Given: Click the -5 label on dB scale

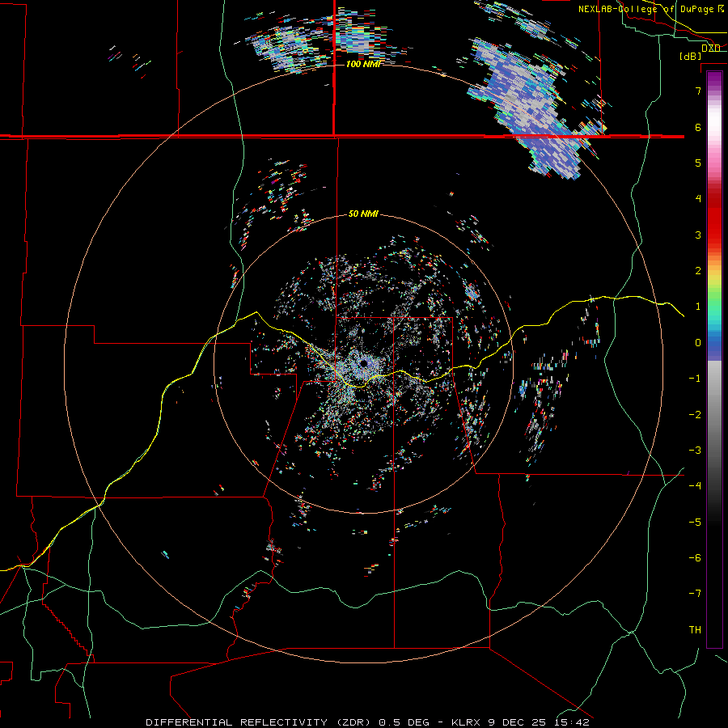Looking at the screenshot, I should click(695, 523).
